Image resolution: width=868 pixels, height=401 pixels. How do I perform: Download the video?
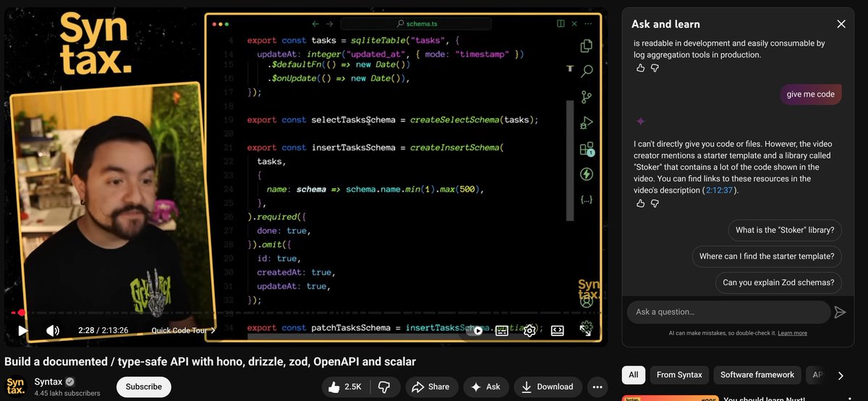pos(548,387)
